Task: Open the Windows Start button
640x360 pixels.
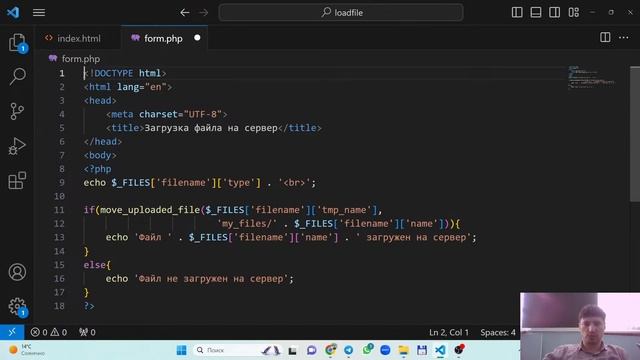Action: [x=181, y=350]
